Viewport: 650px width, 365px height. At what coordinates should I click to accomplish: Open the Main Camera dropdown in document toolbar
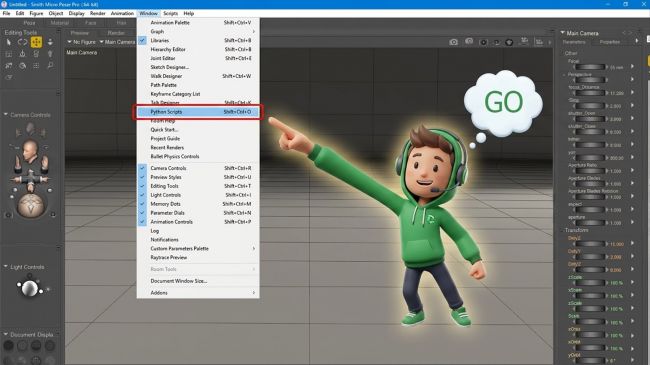tap(117, 42)
